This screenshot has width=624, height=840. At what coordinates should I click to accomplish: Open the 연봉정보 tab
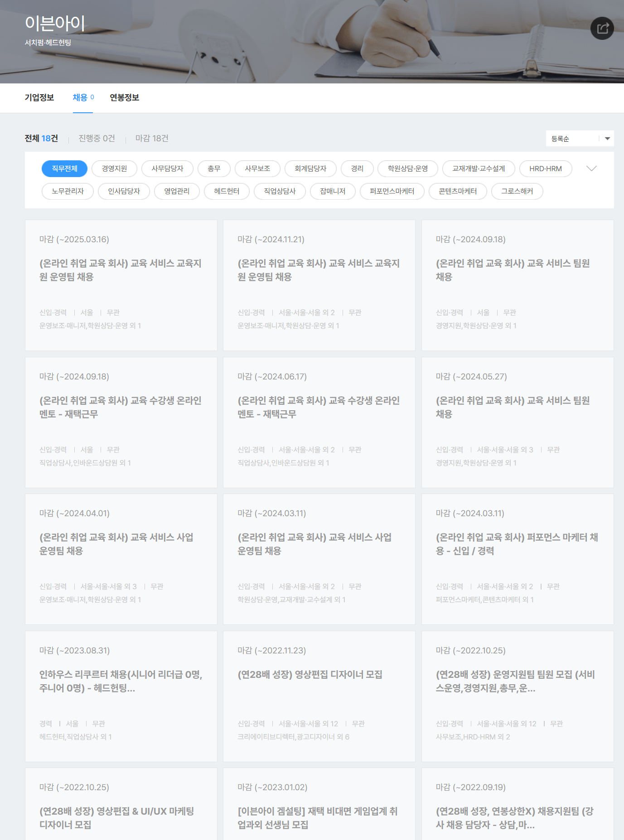tap(124, 97)
